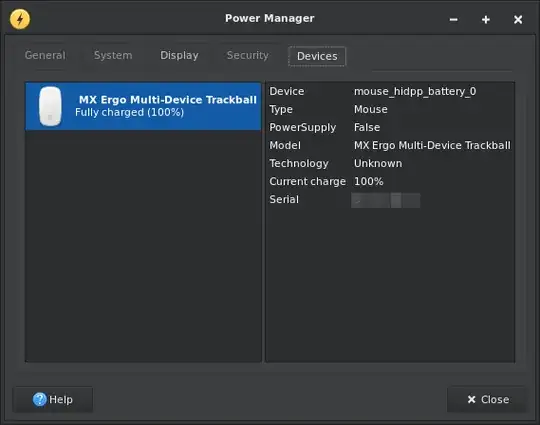This screenshot has width=540, height=425.
Task: Click the blue Help question mark icon
Action: point(40,399)
